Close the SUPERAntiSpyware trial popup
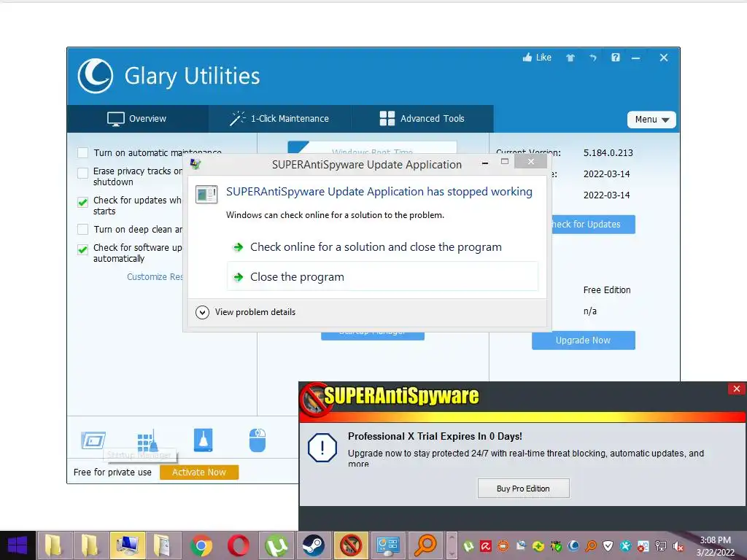The height and width of the screenshot is (560, 747). [x=737, y=389]
